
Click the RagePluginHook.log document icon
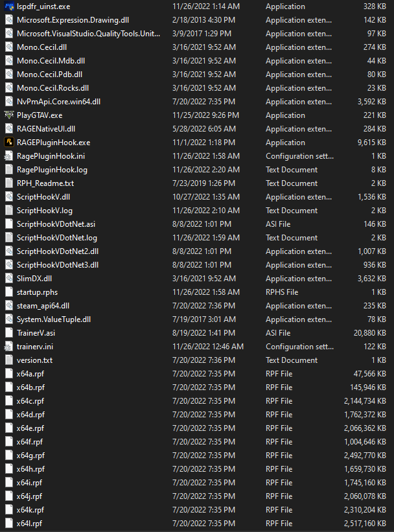coord(9,170)
